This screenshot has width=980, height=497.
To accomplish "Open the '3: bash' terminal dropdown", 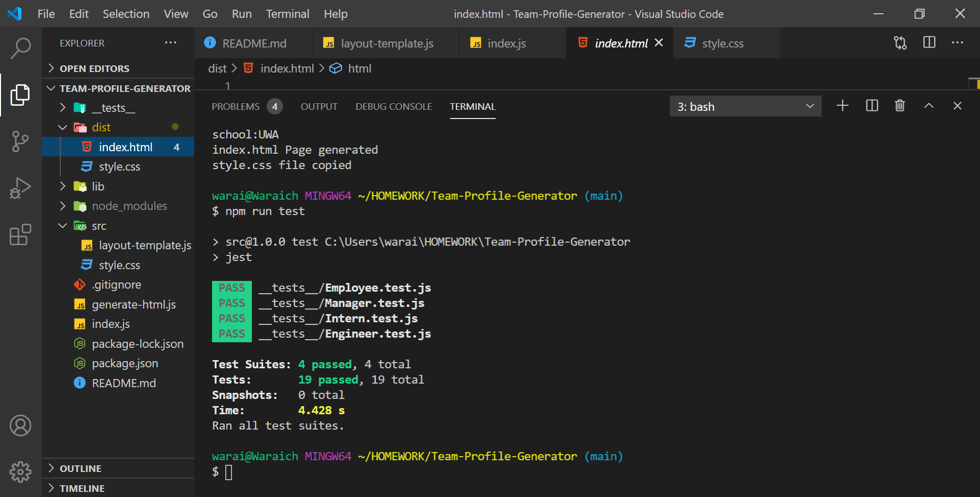I will (x=745, y=106).
